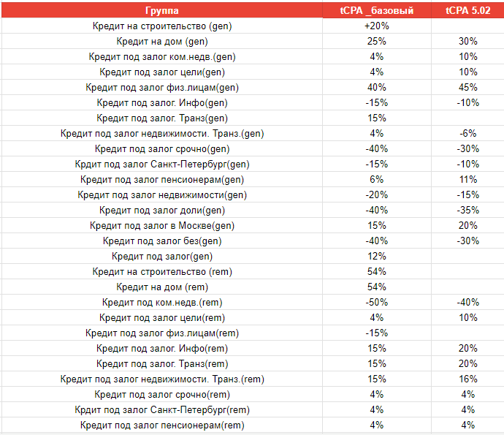The height and width of the screenshot is (435, 504).
Task: Select the "tCPA _базовый" column header
Action: click(377, 11)
